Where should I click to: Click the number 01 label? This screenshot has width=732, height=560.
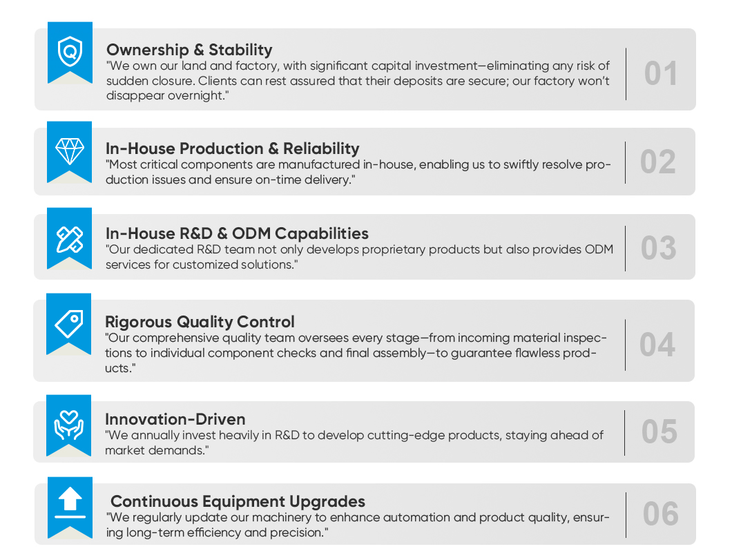[661, 74]
